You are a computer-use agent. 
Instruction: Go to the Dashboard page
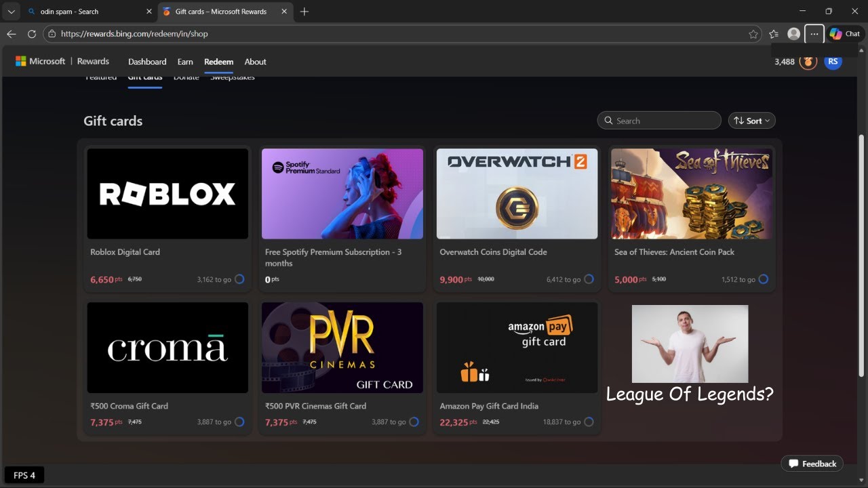[x=147, y=62]
